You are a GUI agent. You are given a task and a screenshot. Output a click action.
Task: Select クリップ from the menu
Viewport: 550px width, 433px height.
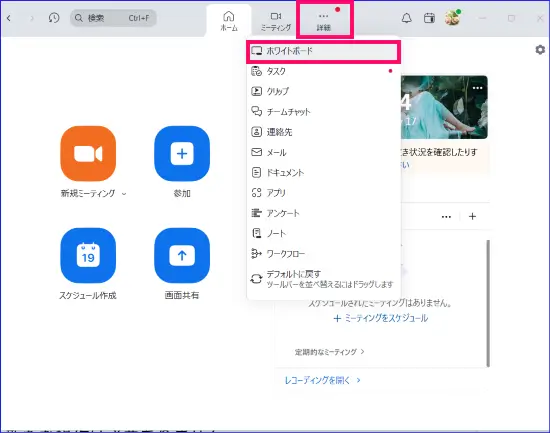[323, 92]
